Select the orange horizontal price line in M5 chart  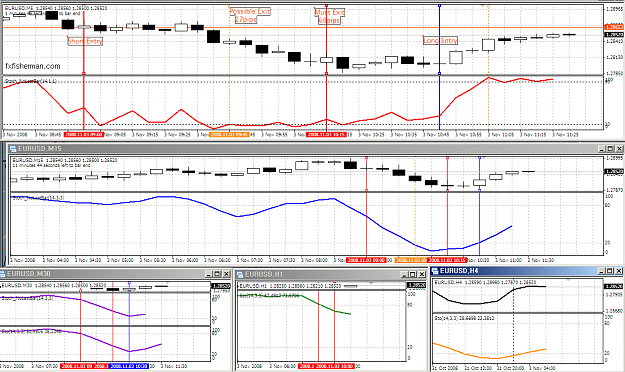303,27
